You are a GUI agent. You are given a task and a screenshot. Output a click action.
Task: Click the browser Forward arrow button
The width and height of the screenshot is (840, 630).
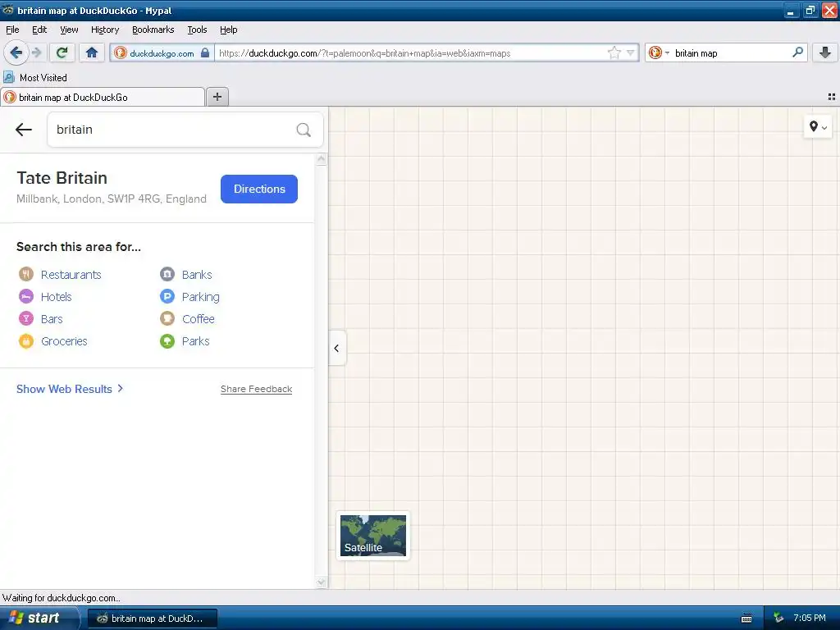point(36,52)
